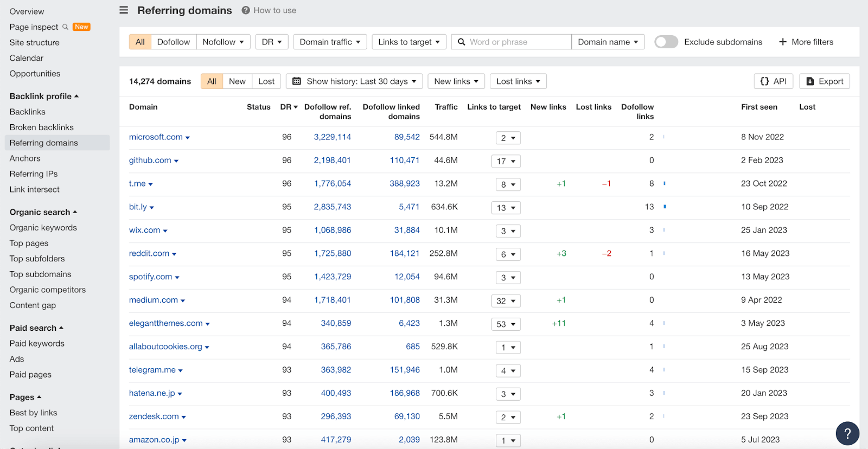This screenshot has width=868, height=449.
Task: Click the dofollow links bar for bit.ly
Action: pyautogui.click(x=665, y=207)
